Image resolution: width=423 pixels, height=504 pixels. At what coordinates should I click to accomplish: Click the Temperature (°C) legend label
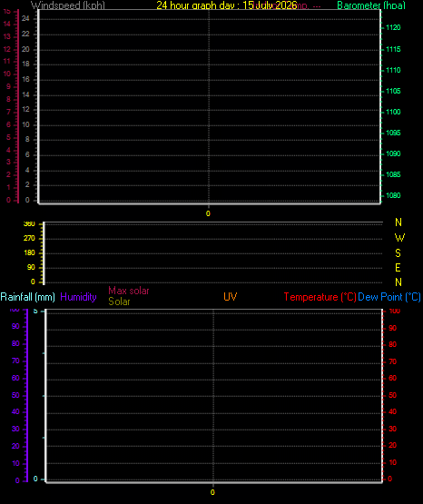coord(320,297)
